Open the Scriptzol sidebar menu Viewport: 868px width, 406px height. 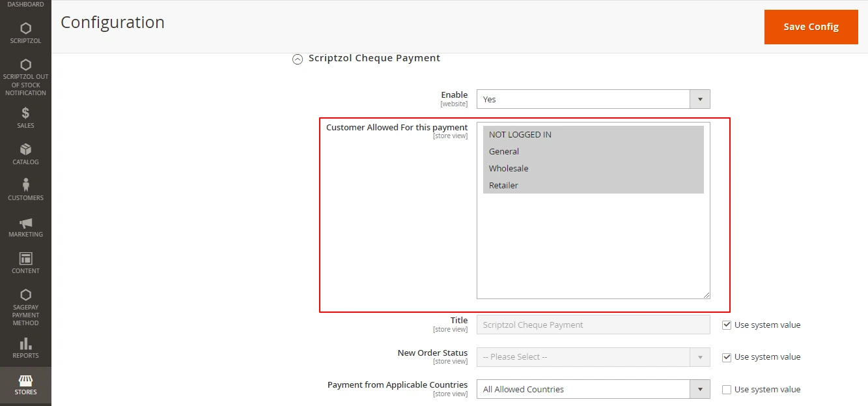[25, 34]
